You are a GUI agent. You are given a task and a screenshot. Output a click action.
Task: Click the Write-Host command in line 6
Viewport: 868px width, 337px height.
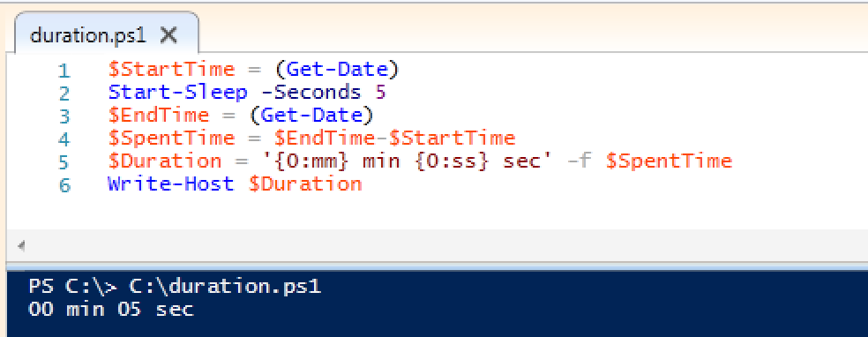pyautogui.click(x=171, y=183)
